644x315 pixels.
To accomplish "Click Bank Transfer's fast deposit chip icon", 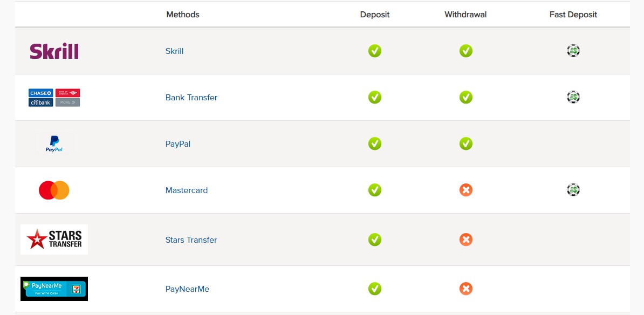I will (x=573, y=97).
